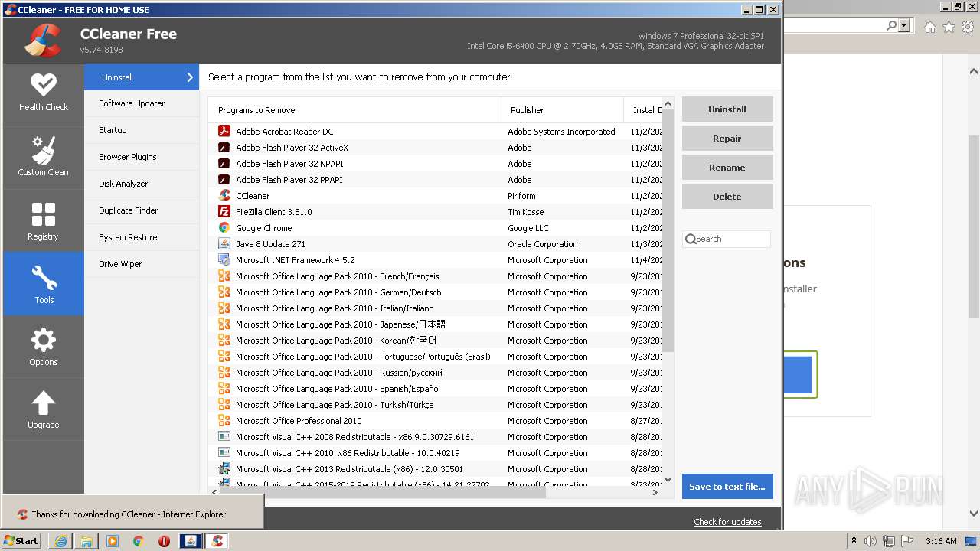Screen dimensions: 980x551
Task: Open the Options gear section
Action: 44,347
